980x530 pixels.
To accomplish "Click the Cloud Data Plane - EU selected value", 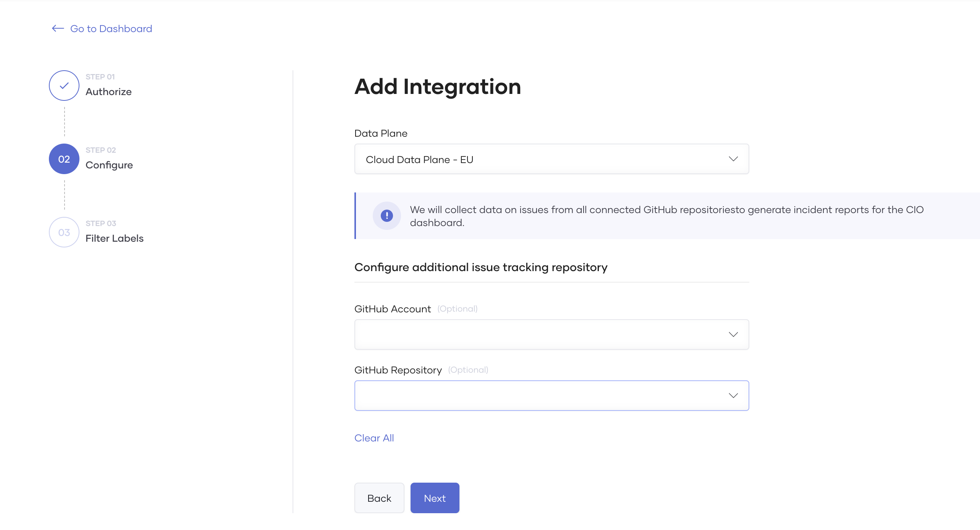I will 419,159.
